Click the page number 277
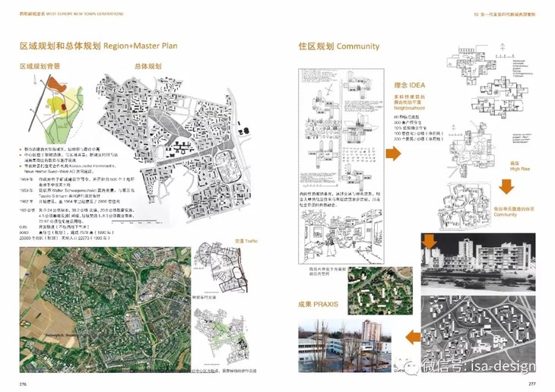 (x=532, y=384)
